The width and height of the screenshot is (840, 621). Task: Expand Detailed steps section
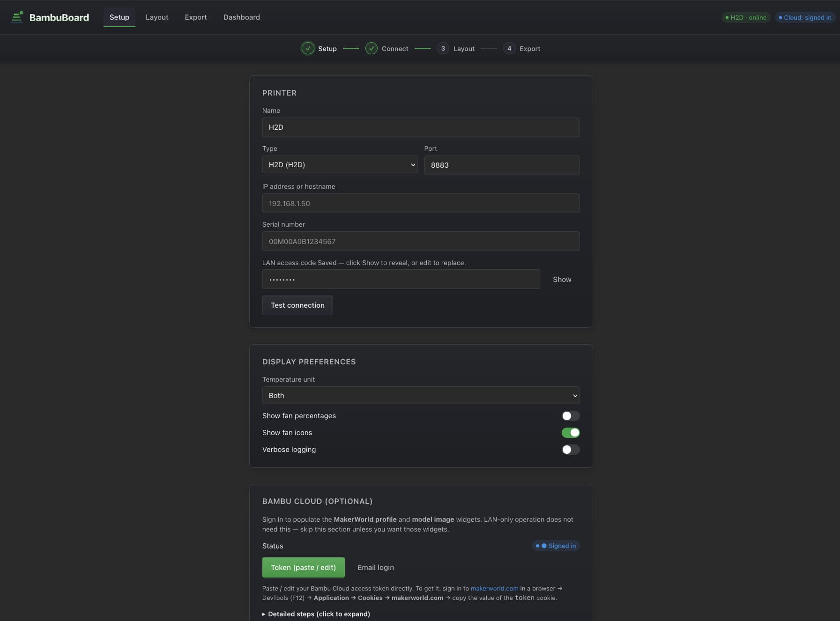coord(316,614)
